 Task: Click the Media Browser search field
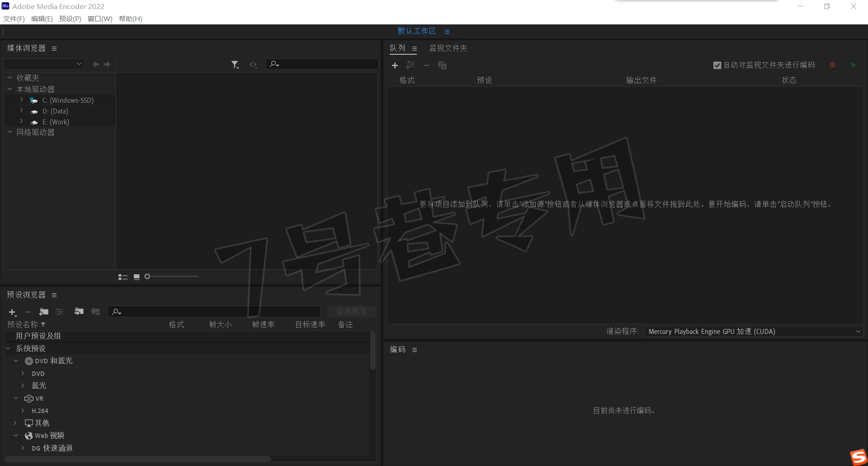click(x=322, y=64)
